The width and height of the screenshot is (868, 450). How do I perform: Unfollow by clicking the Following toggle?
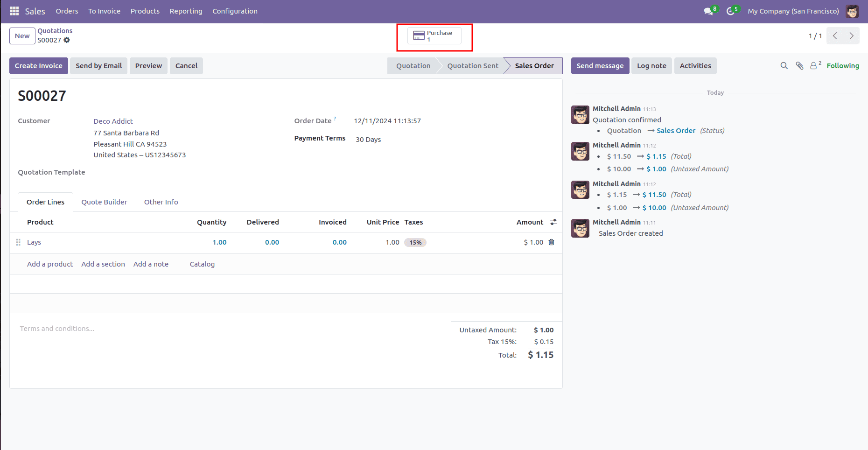[x=842, y=65]
